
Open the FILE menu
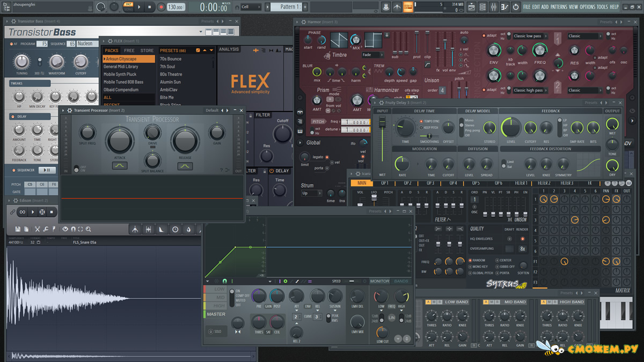[x=527, y=7]
